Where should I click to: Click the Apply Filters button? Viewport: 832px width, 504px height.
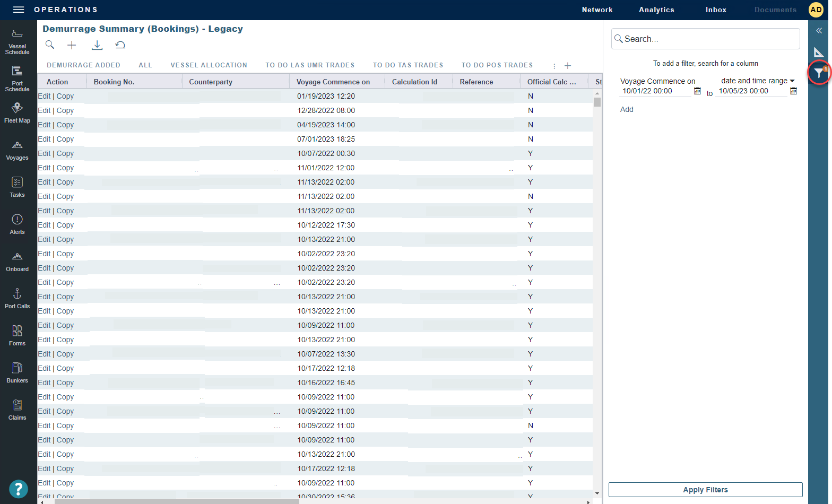click(705, 490)
